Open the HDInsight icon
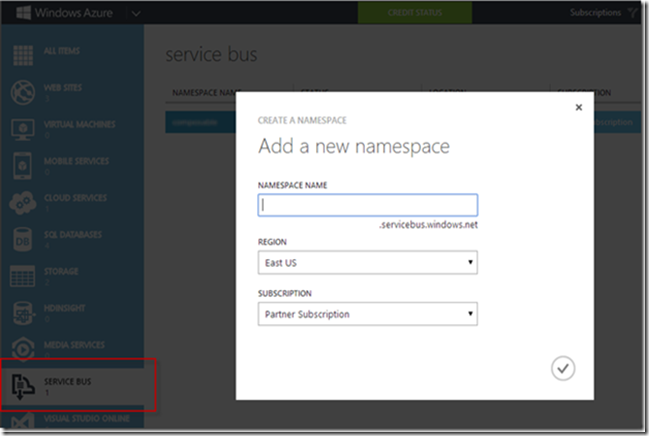The width and height of the screenshot is (649, 436). [23, 313]
